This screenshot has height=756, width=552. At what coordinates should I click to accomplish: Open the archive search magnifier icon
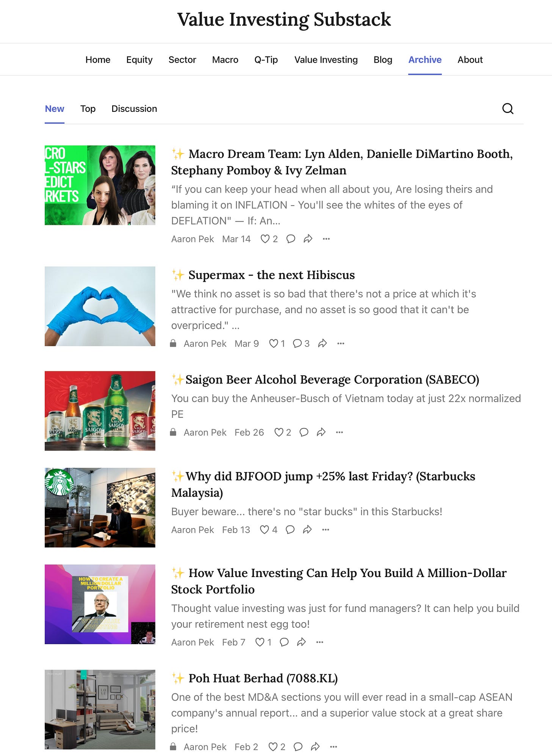click(x=508, y=109)
